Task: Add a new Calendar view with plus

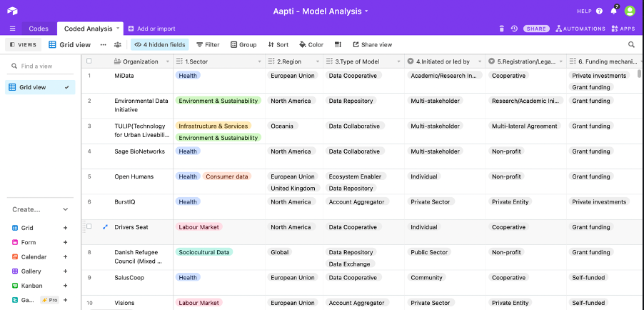Action: (65, 256)
